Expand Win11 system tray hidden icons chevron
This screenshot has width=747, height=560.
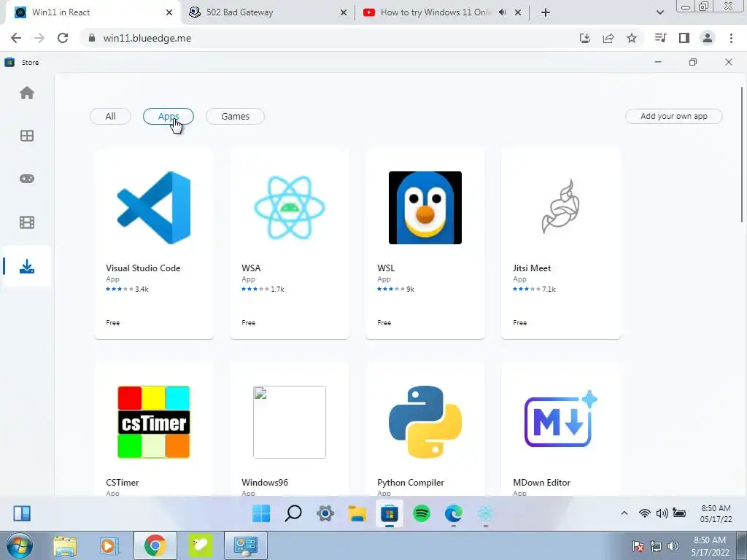624,513
